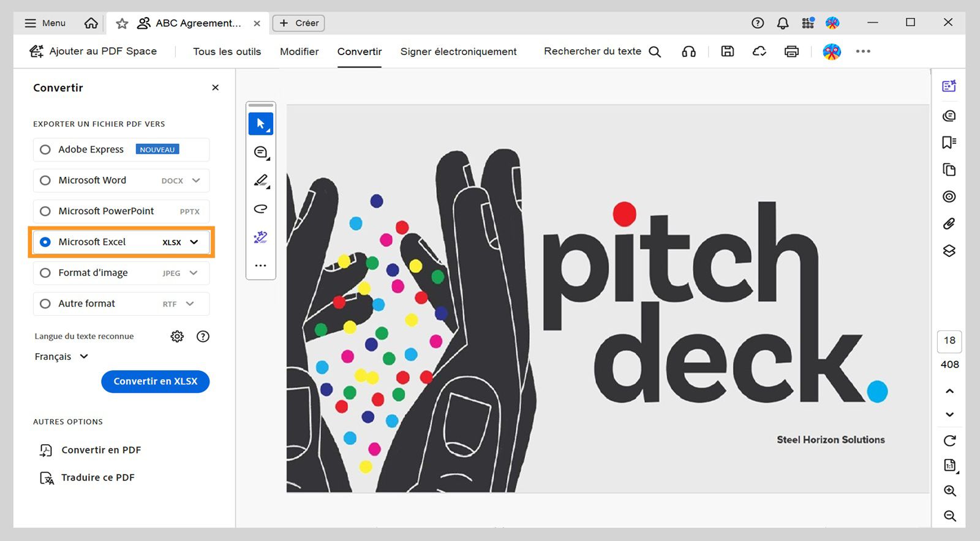This screenshot has height=541, width=980.
Task: Click the cloud share link icon
Action: (x=759, y=51)
